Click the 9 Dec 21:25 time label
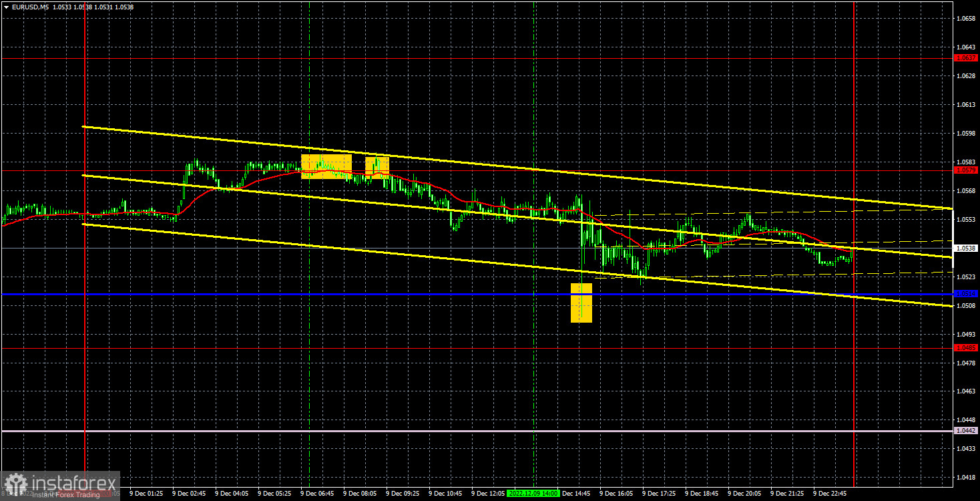The image size is (980, 501). [787, 494]
